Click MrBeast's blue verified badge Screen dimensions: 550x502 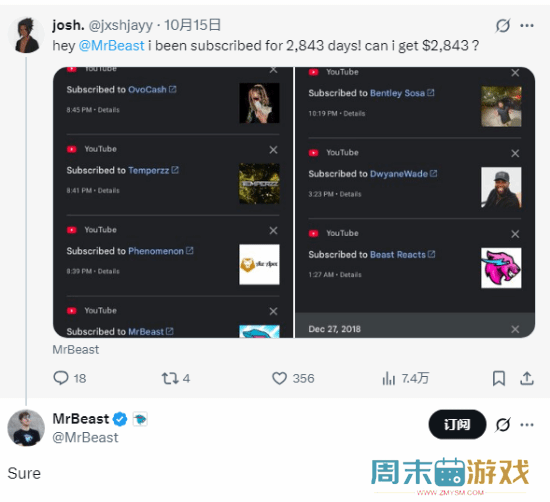click(x=120, y=419)
